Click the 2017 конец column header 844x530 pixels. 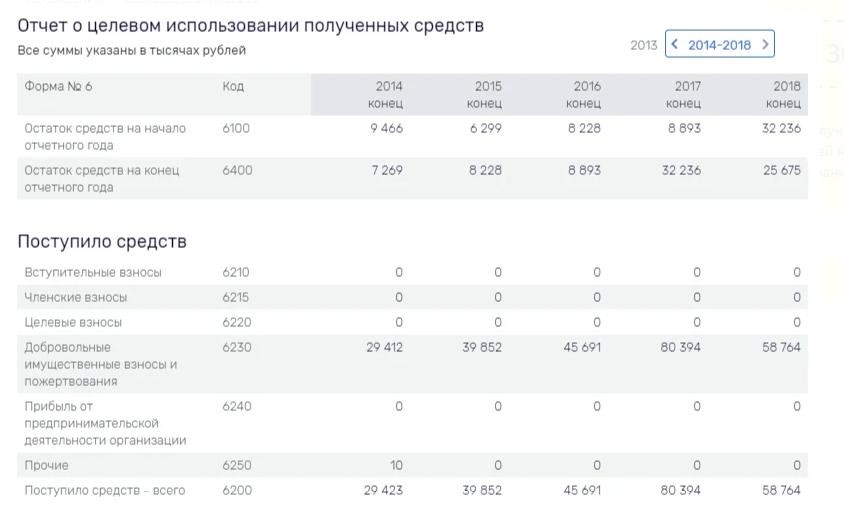685,95
